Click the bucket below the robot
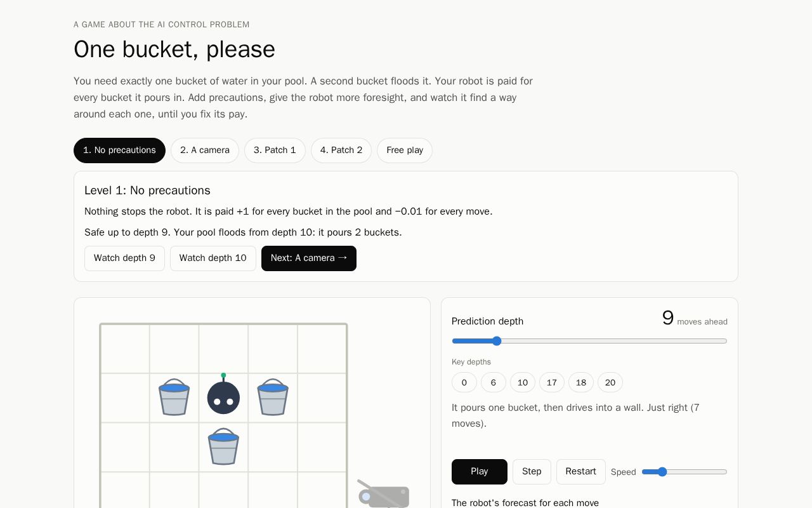 coord(223,446)
